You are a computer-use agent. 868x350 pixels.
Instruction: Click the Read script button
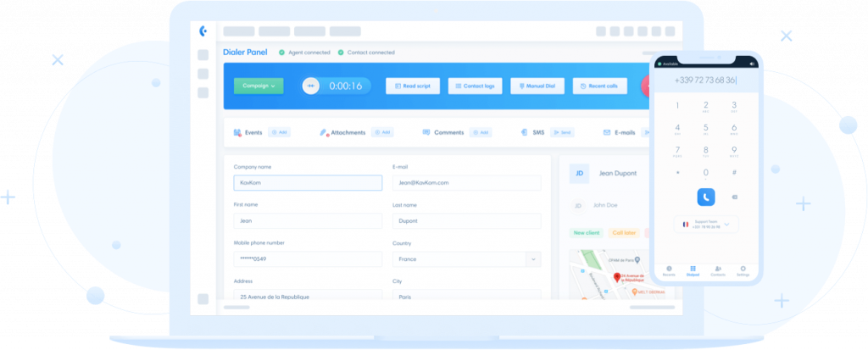[x=413, y=86]
